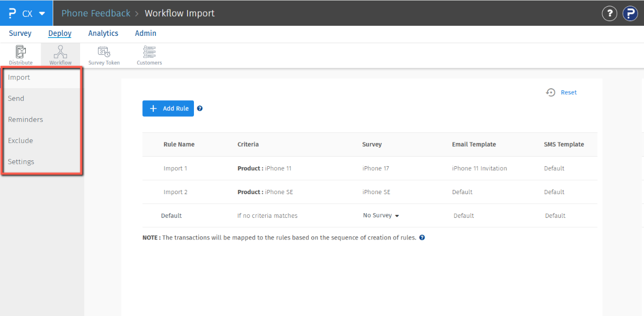
Task: Click the help icon after the NOTE text
Action: [422, 237]
